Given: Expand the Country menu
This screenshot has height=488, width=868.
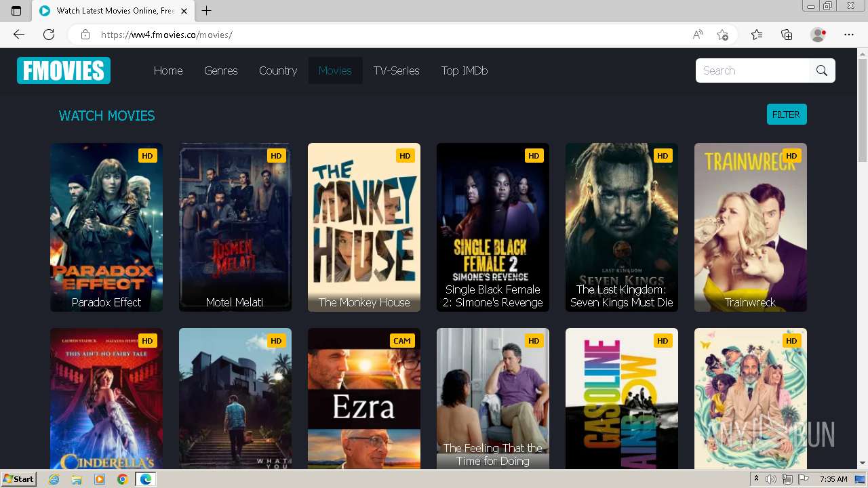Looking at the screenshot, I should pos(277,70).
